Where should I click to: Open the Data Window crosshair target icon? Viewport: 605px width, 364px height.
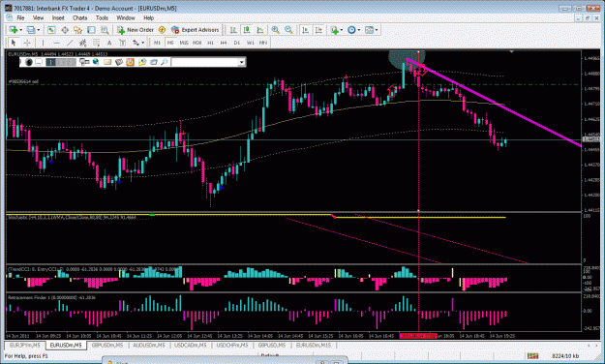point(65,30)
